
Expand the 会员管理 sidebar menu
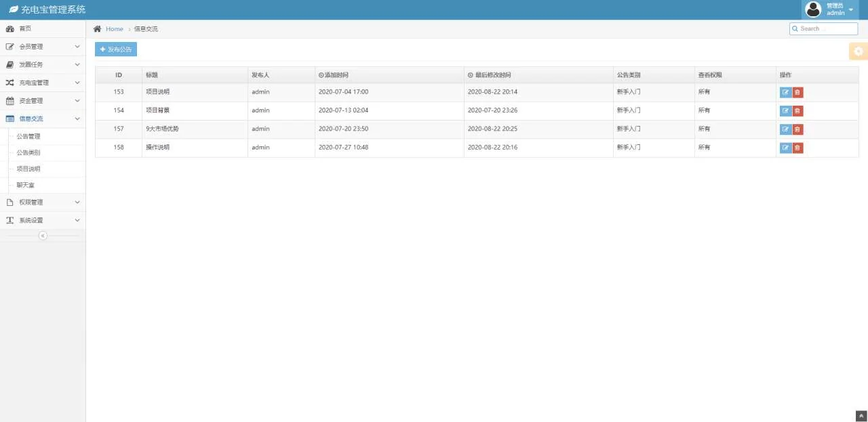click(42, 47)
